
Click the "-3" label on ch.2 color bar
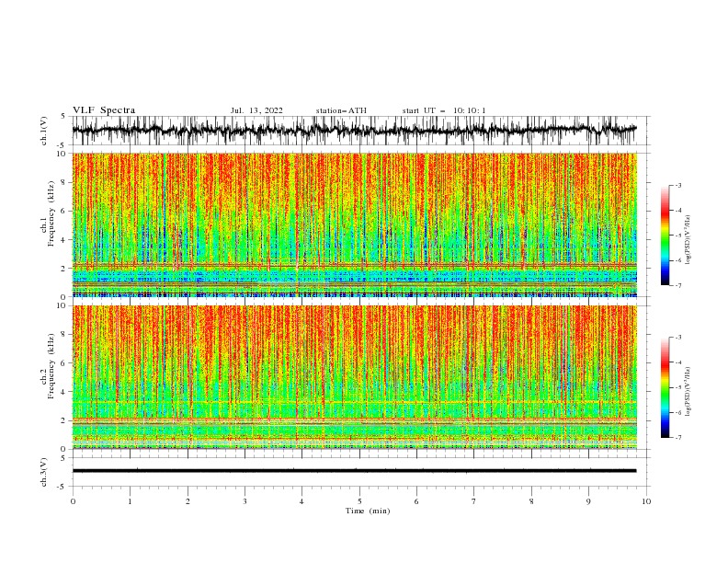(678, 338)
